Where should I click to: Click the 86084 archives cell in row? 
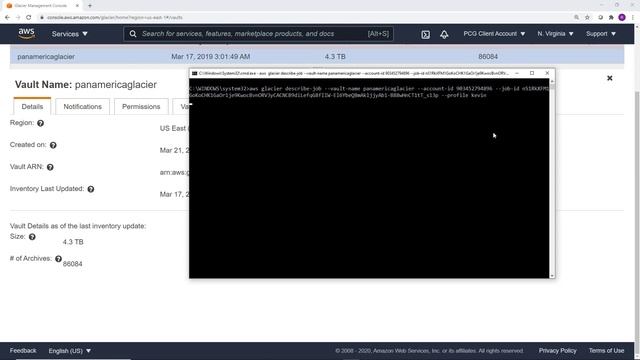tap(488, 57)
